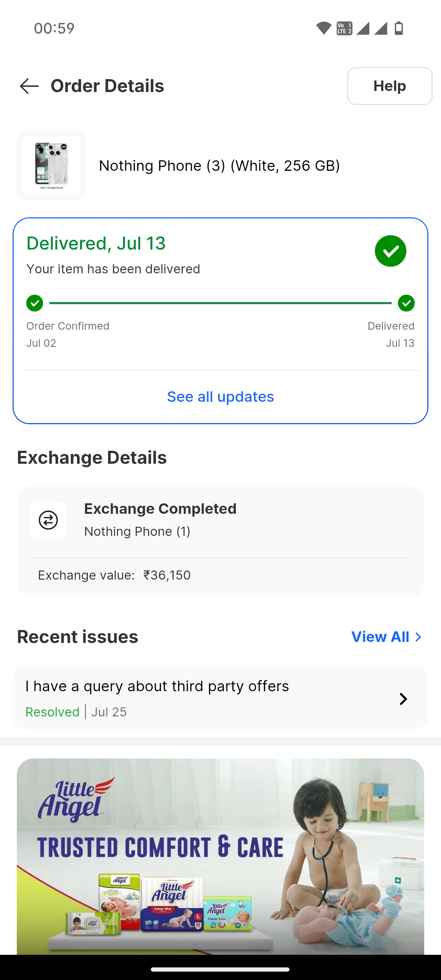Click the delivery progress bar line

[x=220, y=303]
